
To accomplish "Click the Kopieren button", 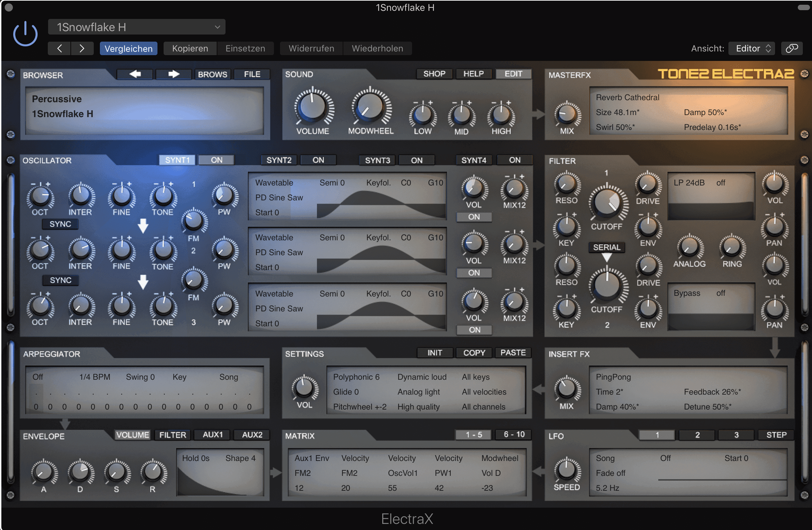I will point(190,48).
